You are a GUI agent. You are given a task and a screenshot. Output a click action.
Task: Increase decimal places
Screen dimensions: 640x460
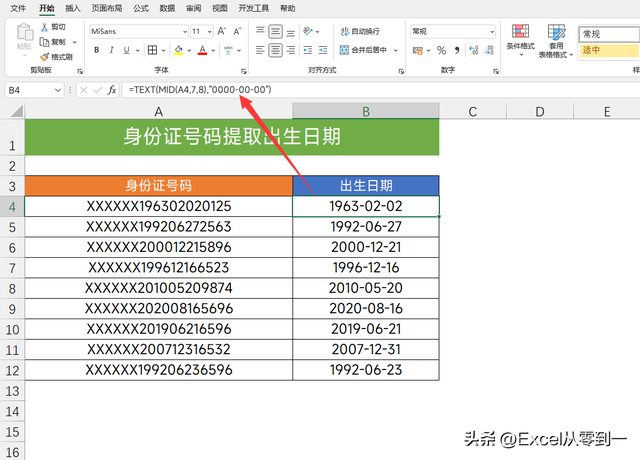point(473,51)
